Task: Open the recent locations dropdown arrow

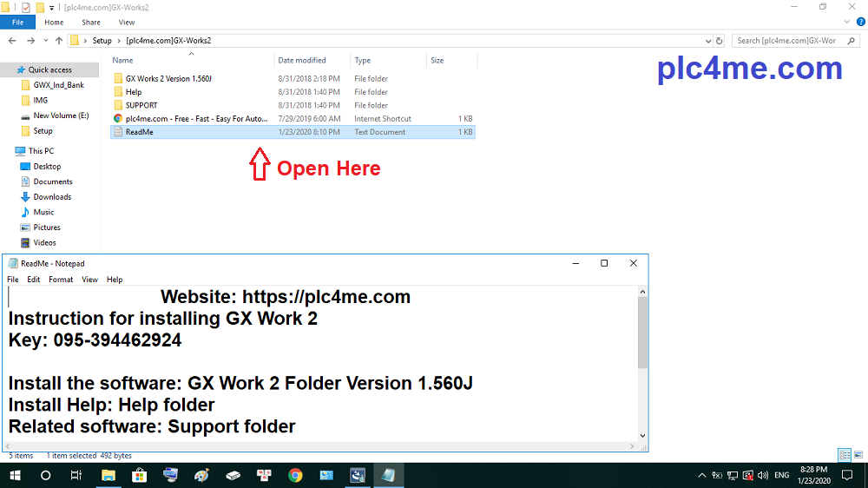Action: 45,41
